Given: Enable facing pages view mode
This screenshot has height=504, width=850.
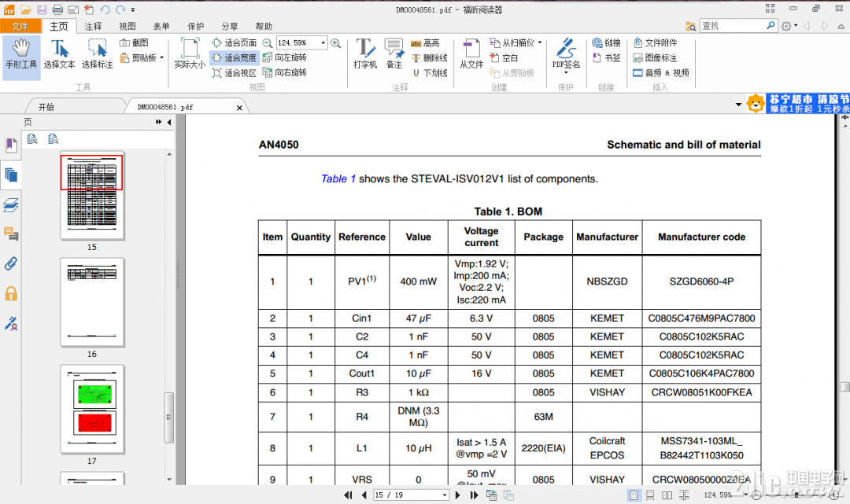Looking at the screenshot, I should coord(667,495).
